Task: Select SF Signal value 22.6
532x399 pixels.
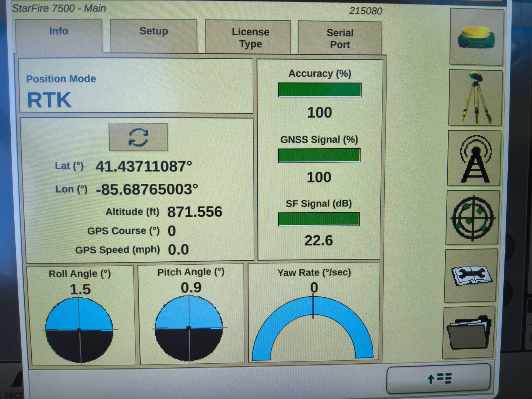Action: click(318, 241)
